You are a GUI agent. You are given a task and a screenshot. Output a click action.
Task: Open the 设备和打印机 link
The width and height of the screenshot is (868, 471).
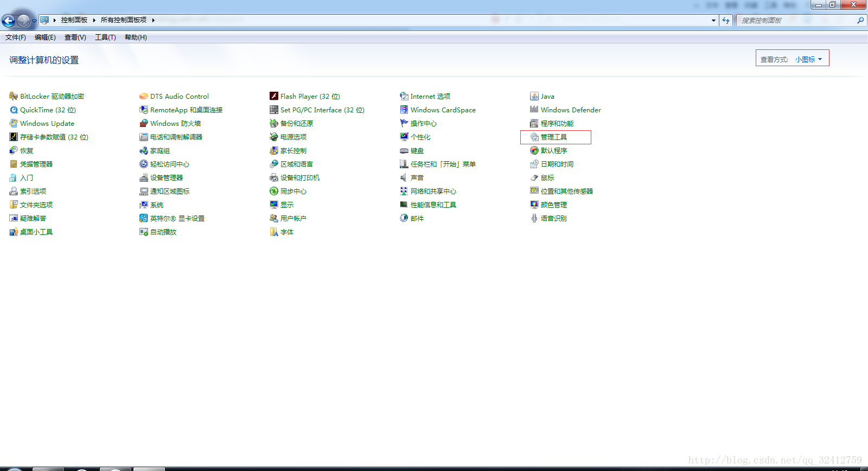click(300, 177)
